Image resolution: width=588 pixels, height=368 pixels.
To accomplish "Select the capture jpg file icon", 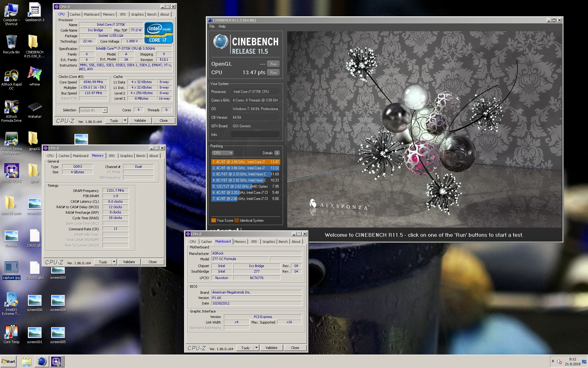I will [x=11, y=270].
